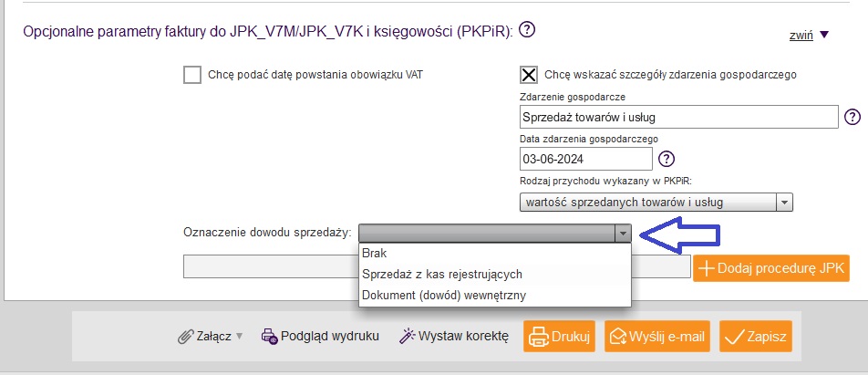Collapse the Oznaczenie dowodu sprzedaży dropdown arrow
868x375 pixels.
(622, 234)
